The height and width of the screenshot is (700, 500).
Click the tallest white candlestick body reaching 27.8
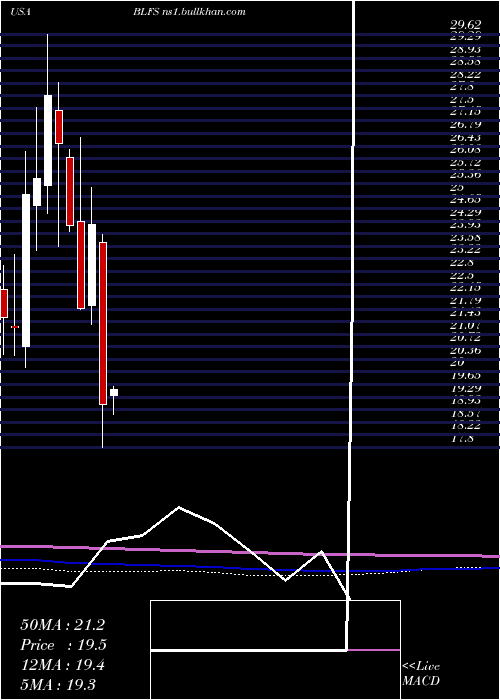coord(48,140)
